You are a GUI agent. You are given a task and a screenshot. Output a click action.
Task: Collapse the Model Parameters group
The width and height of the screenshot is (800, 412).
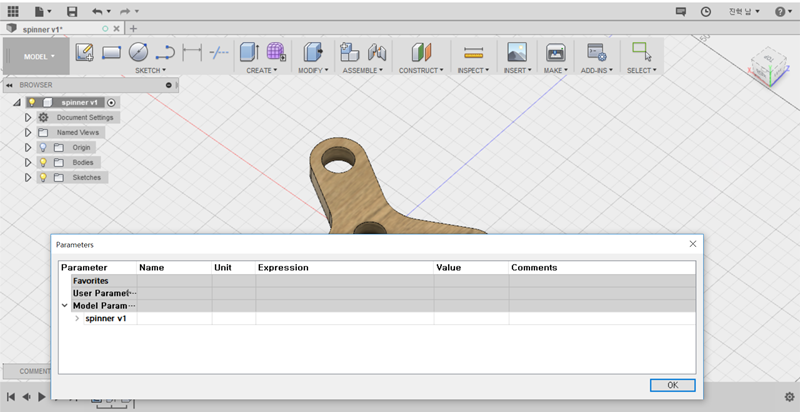pyautogui.click(x=65, y=306)
